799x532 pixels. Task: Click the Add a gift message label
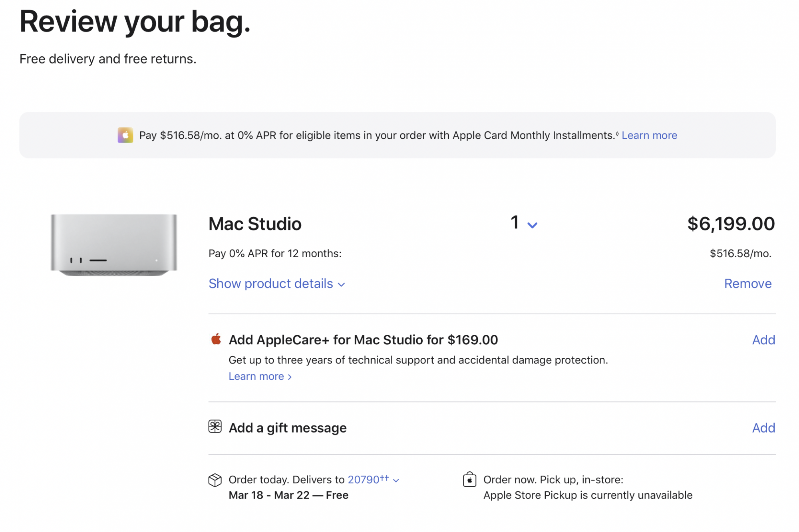pos(288,428)
